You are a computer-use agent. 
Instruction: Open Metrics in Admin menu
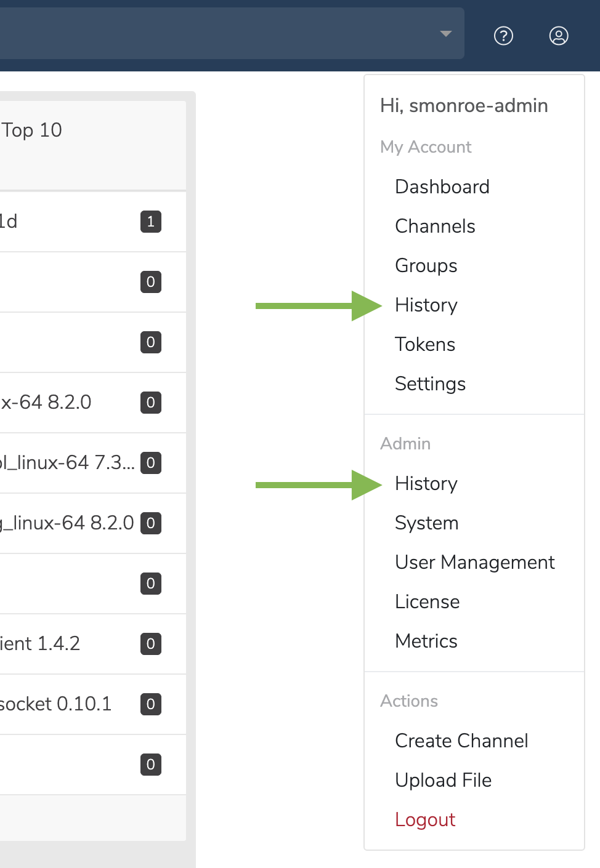[x=426, y=641]
